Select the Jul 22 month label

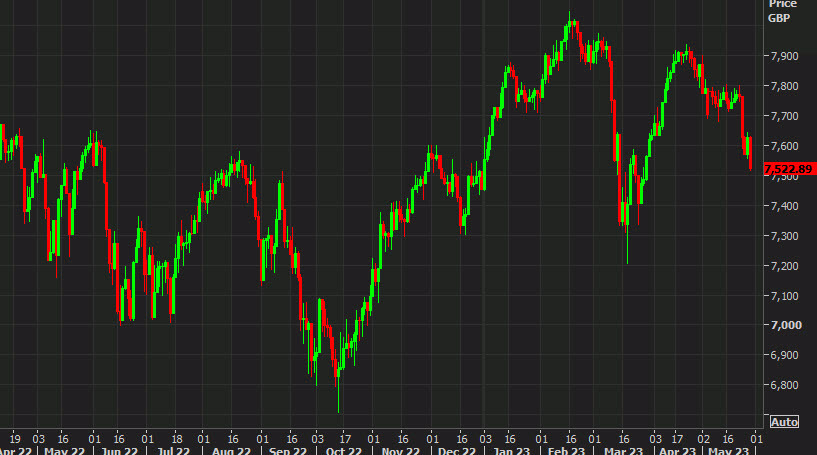coord(173,450)
